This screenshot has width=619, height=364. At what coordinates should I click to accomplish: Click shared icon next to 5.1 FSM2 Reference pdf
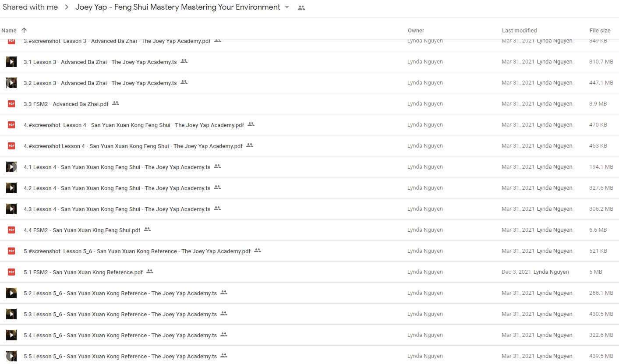150,272
